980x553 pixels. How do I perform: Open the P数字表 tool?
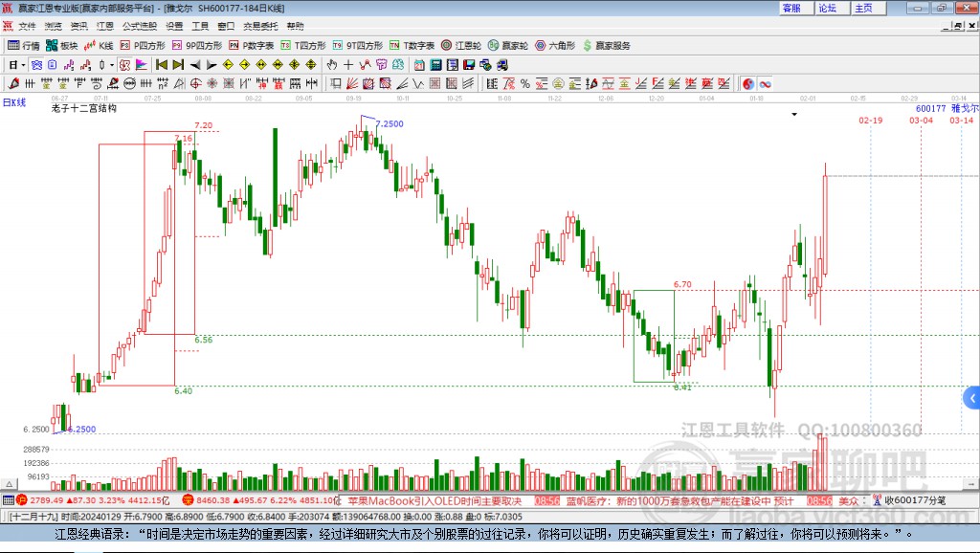[x=252, y=46]
